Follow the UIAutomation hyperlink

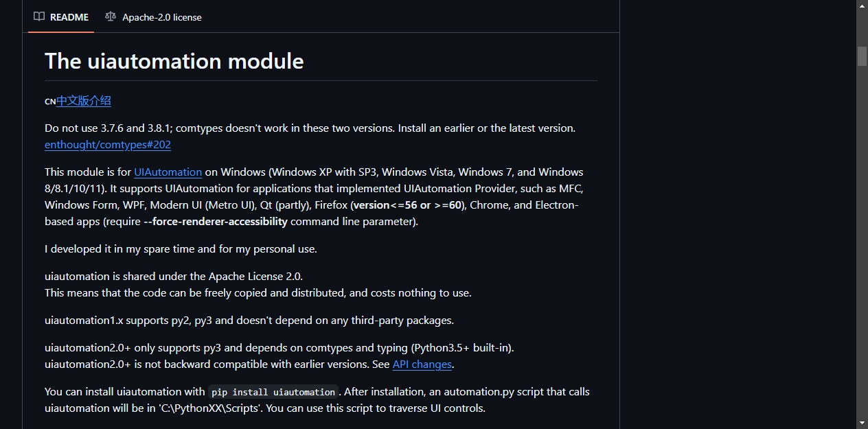pyautogui.click(x=168, y=172)
